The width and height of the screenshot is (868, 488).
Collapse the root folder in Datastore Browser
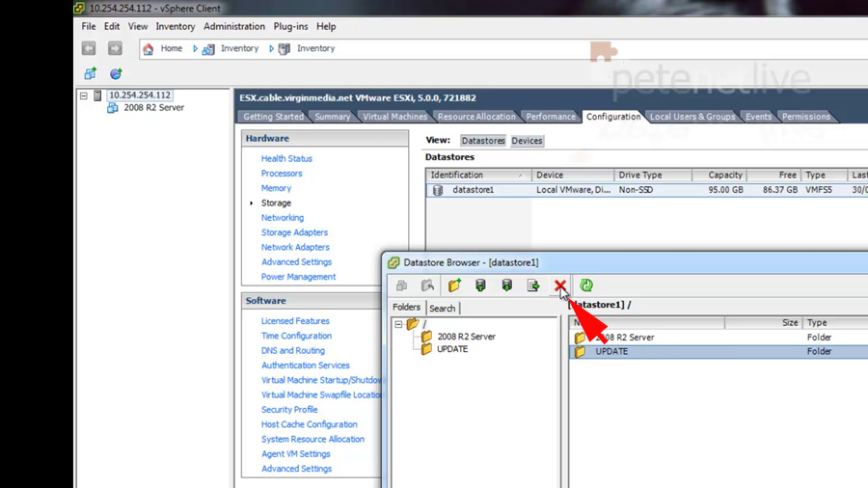398,324
